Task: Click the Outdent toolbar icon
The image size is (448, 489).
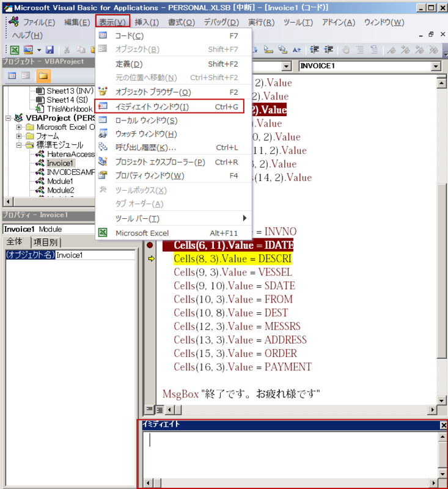Action: (x=328, y=50)
